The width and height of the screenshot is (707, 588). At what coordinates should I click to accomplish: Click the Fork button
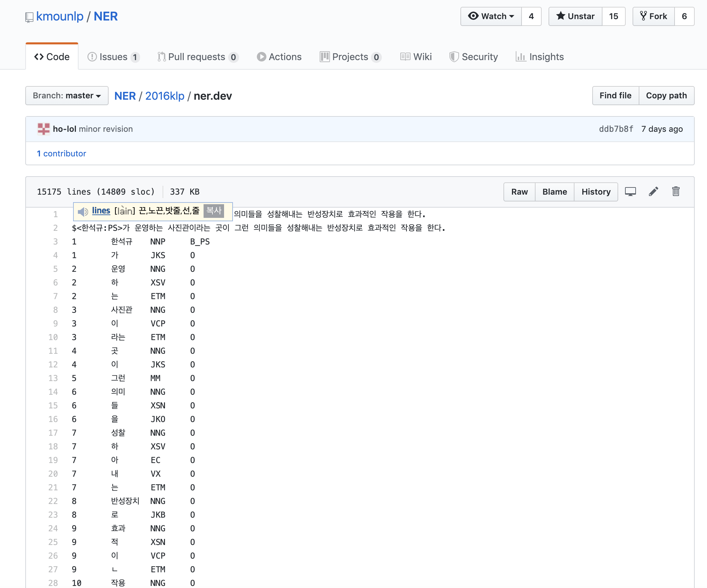653,16
